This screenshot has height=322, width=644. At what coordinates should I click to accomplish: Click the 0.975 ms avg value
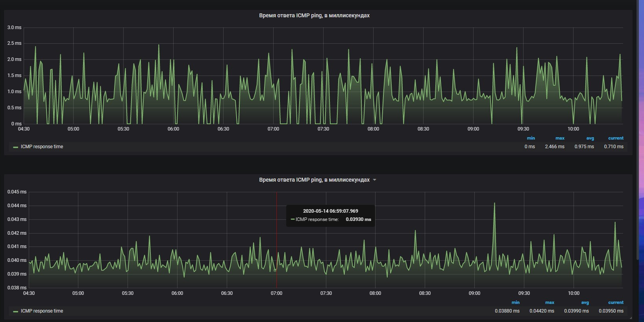[x=584, y=147]
